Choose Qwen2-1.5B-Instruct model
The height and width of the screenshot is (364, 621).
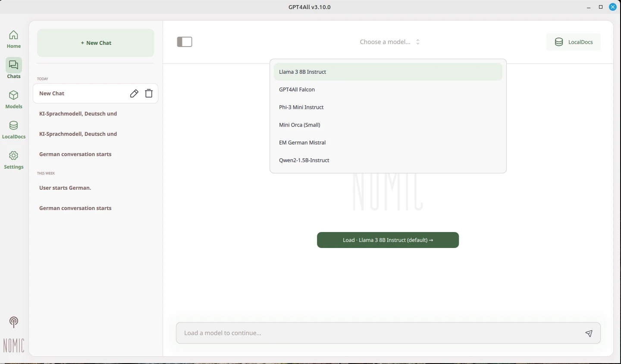388,160
